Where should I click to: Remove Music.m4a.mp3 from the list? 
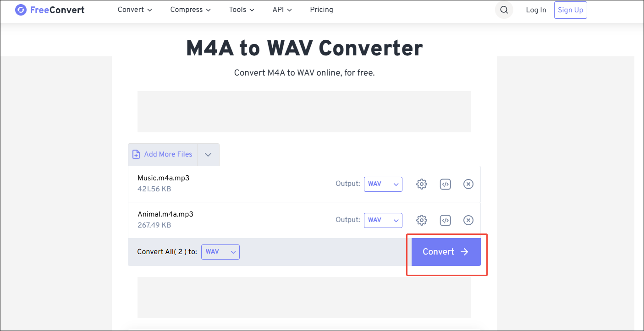pos(468,184)
